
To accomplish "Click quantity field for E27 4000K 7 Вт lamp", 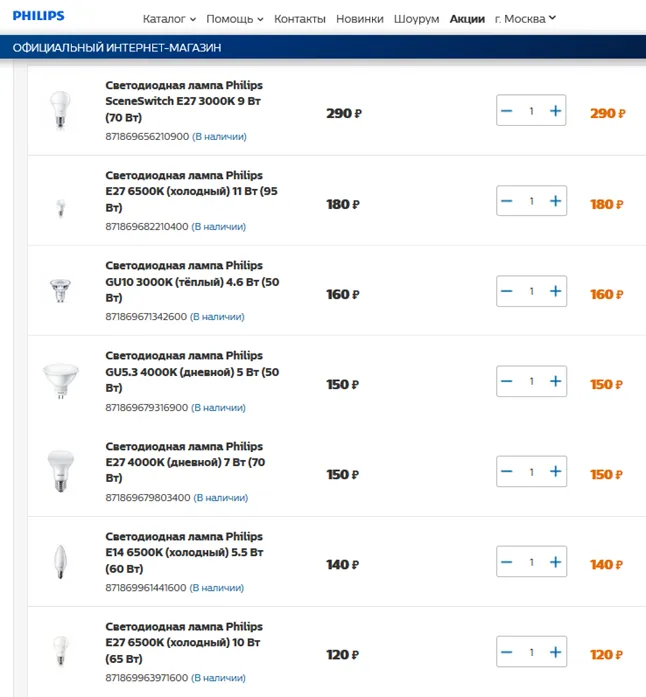I will pos(531,472).
